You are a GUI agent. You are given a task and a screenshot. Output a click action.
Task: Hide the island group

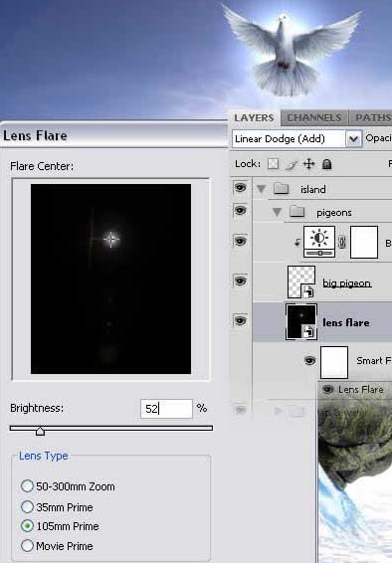click(240, 187)
